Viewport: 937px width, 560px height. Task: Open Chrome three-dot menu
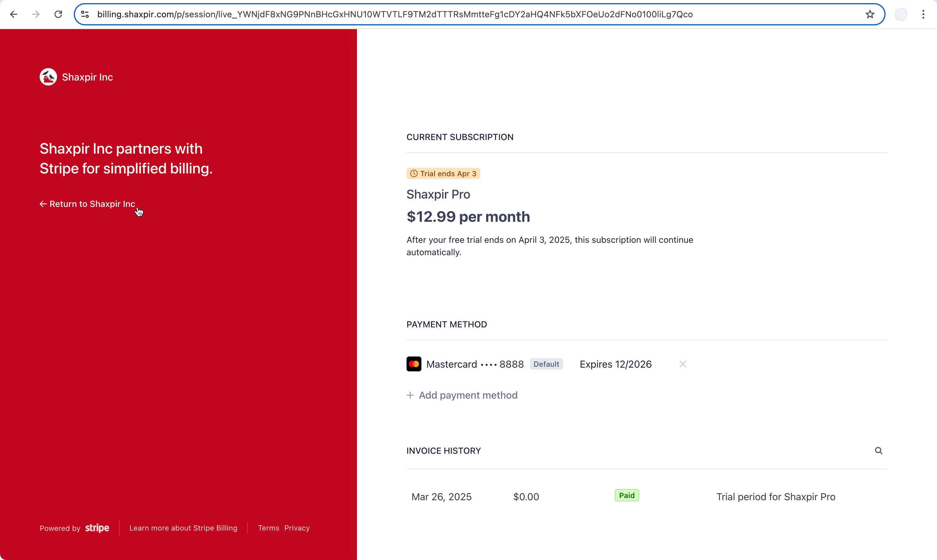click(x=923, y=14)
